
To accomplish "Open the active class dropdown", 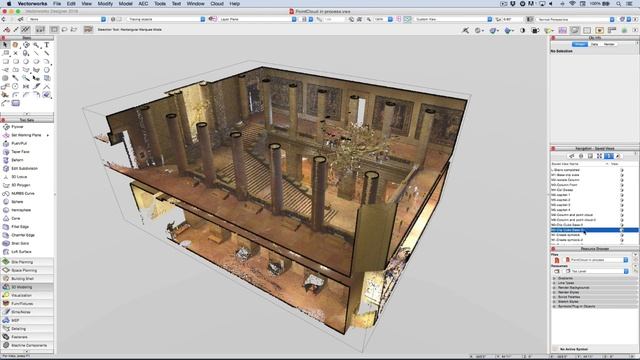I will [67, 19].
